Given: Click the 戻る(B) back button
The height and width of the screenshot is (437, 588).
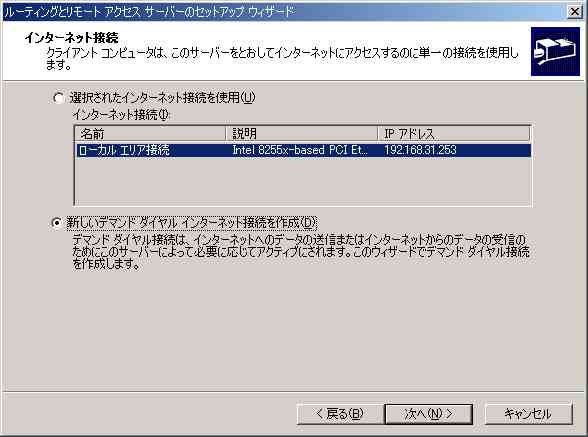Looking at the screenshot, I should click(x=340, y=414).
